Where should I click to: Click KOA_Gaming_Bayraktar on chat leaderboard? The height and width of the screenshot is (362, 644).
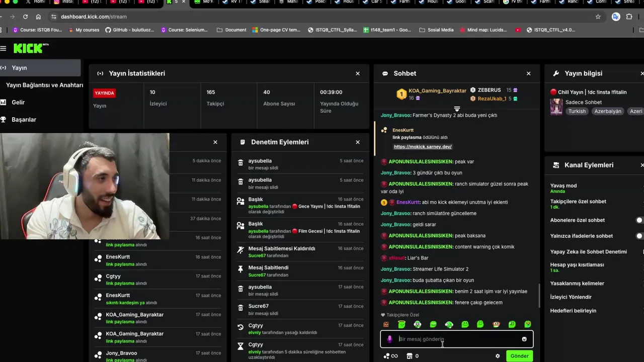437,90
